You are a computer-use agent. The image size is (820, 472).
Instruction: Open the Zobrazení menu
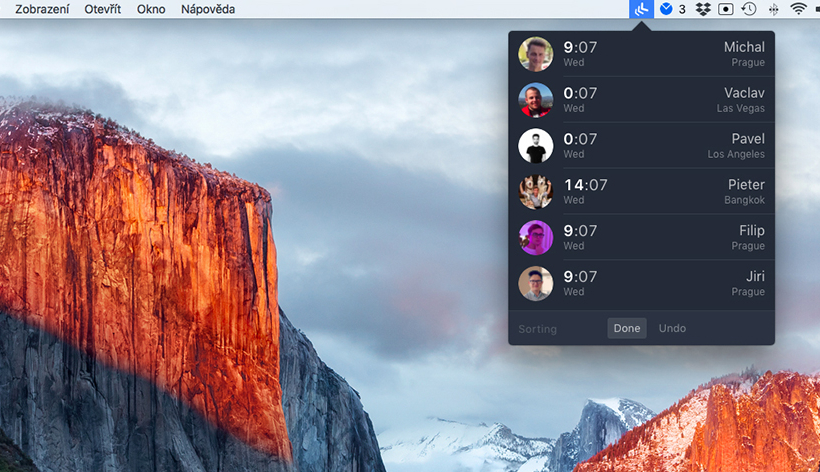[42, 9]
